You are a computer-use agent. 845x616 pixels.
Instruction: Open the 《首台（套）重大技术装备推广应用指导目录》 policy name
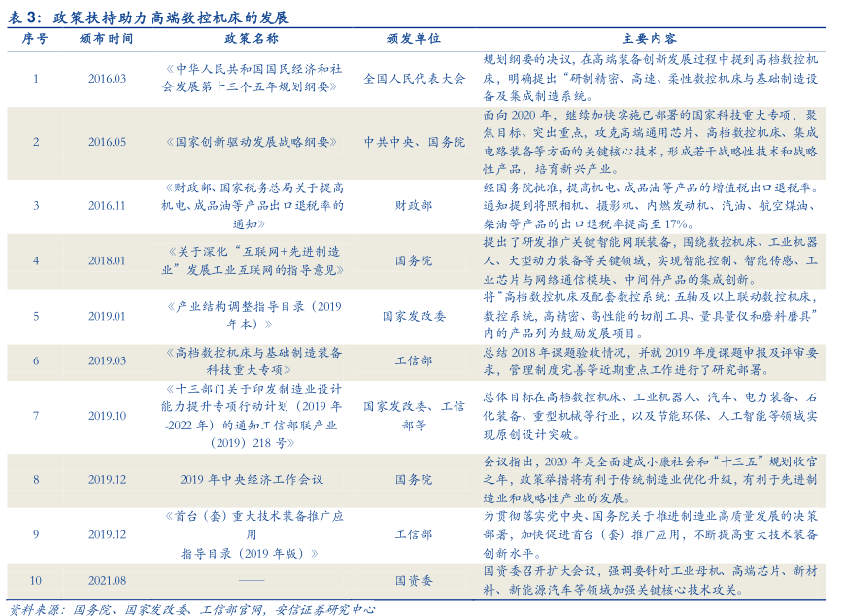pyautogui.click(x=252, y=534)
